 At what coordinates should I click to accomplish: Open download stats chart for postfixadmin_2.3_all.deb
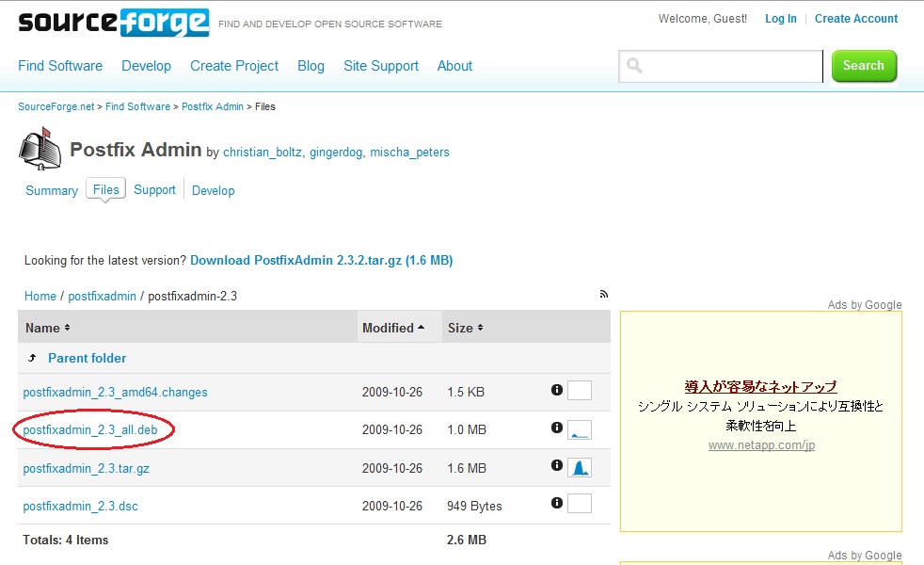point(580,429)
